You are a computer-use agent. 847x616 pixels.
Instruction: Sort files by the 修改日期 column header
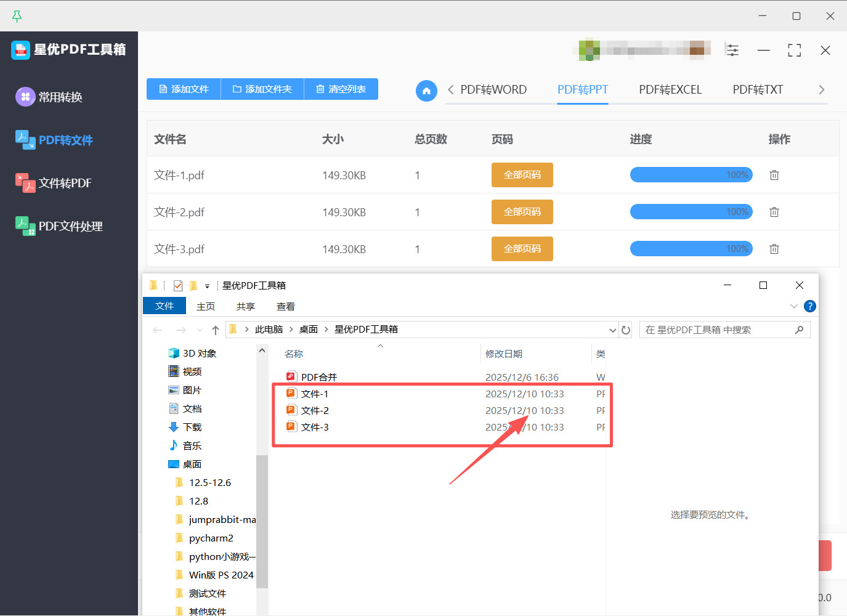pos(504,354)
